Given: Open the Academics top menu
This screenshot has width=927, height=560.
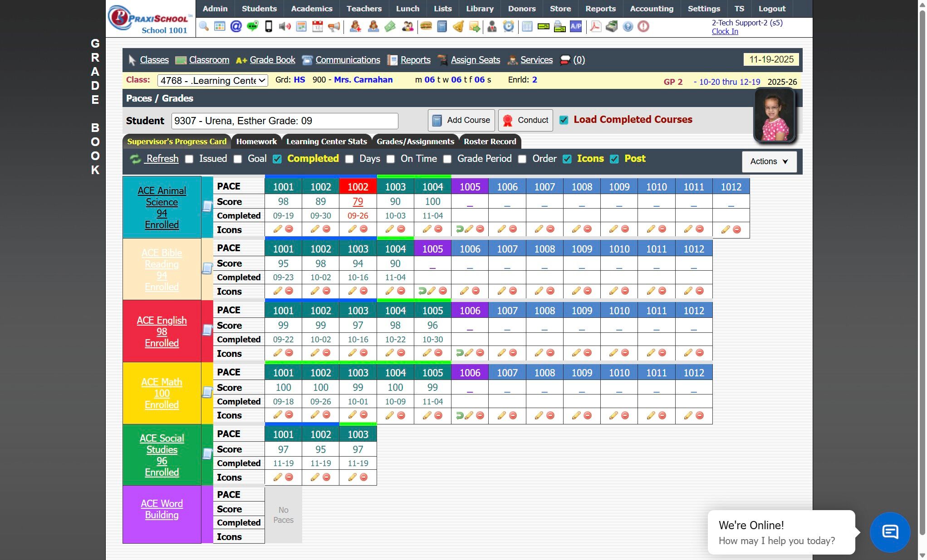Looking at the screenshot, I should click(x=311, y=9).
